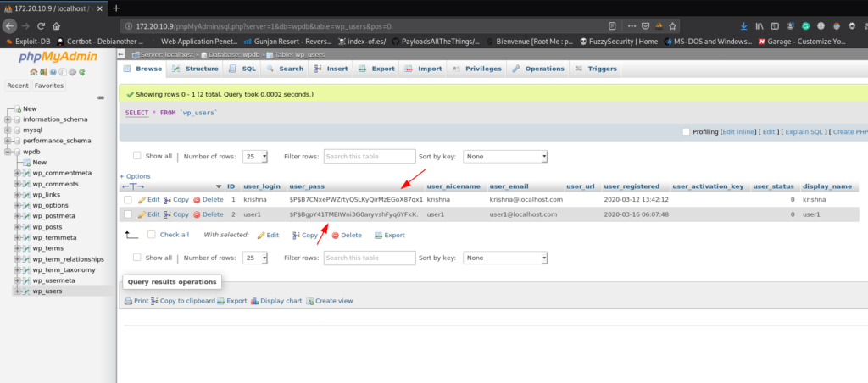The height and width of the screenshot is (383, 868).
Task: Click the phpMyAdmin documentation help icon
Action: click(53, 72)
